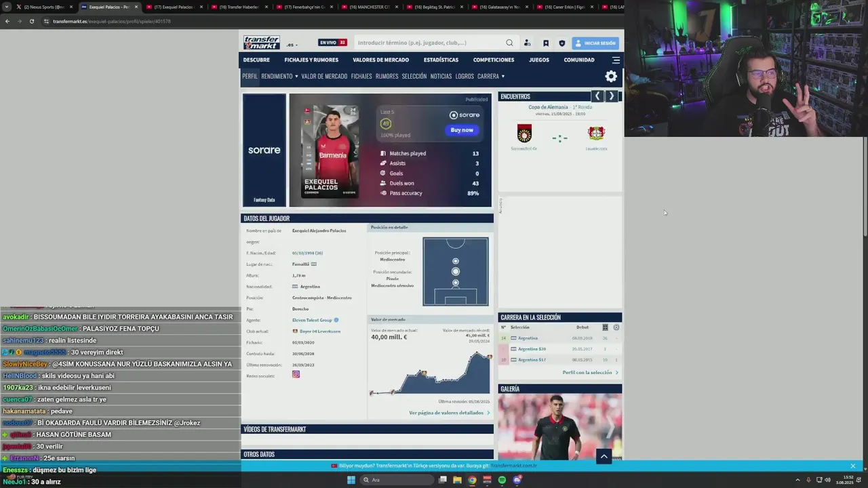Close the Turkish version notification banner
This screenshot has width=868, height=488.
coord(852,466)
